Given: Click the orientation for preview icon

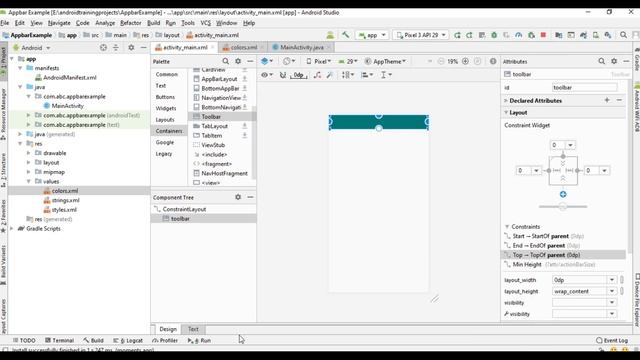Looking at the screenshot, I should [x=289, y=61].
